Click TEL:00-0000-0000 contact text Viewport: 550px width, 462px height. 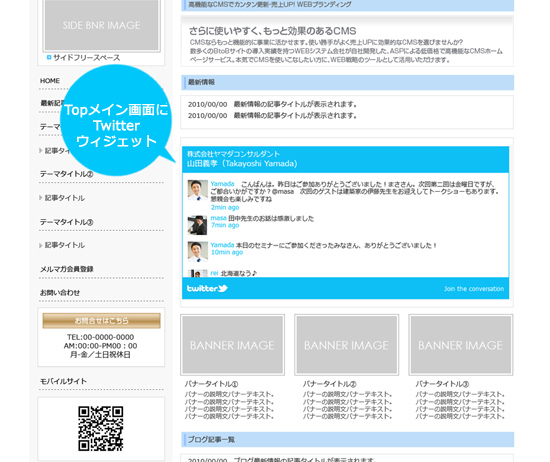pos(101,337)
